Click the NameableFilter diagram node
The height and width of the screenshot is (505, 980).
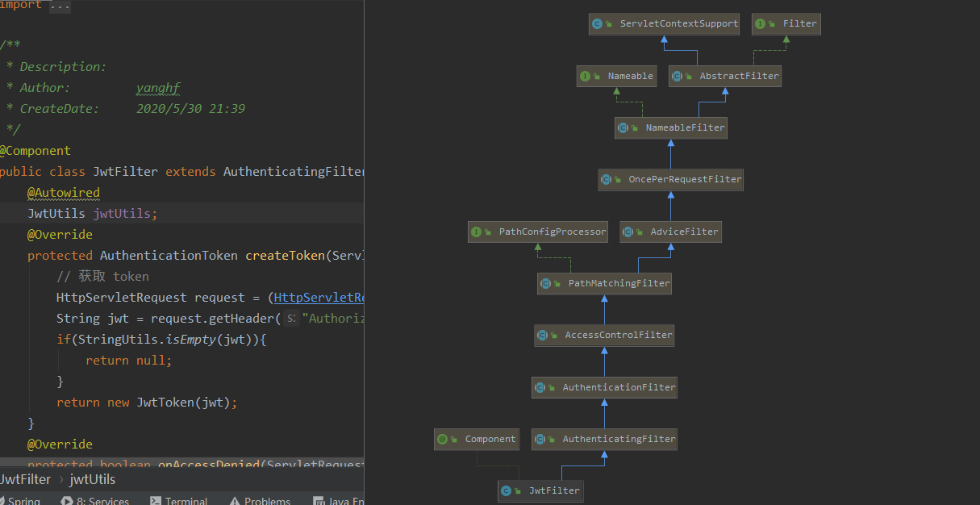click(670, 127)
